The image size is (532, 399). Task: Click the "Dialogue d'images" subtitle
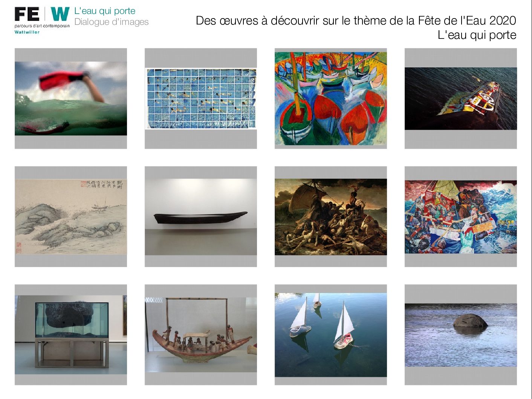(112, 22)
